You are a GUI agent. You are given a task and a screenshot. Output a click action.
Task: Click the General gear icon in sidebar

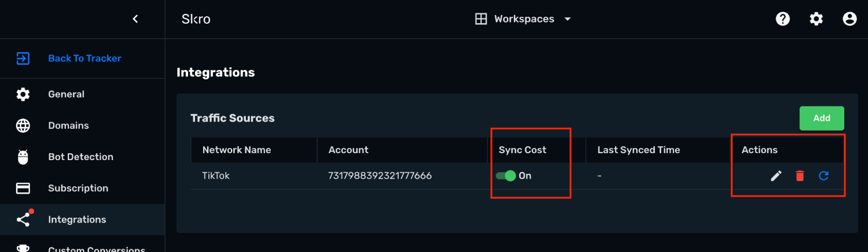click(23, 94)
